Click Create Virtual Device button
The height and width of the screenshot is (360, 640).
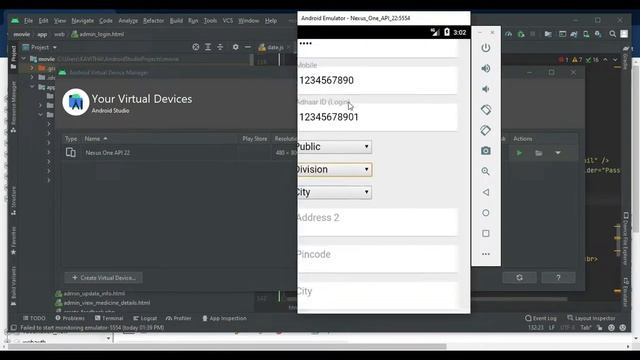[x=103, y=278]
